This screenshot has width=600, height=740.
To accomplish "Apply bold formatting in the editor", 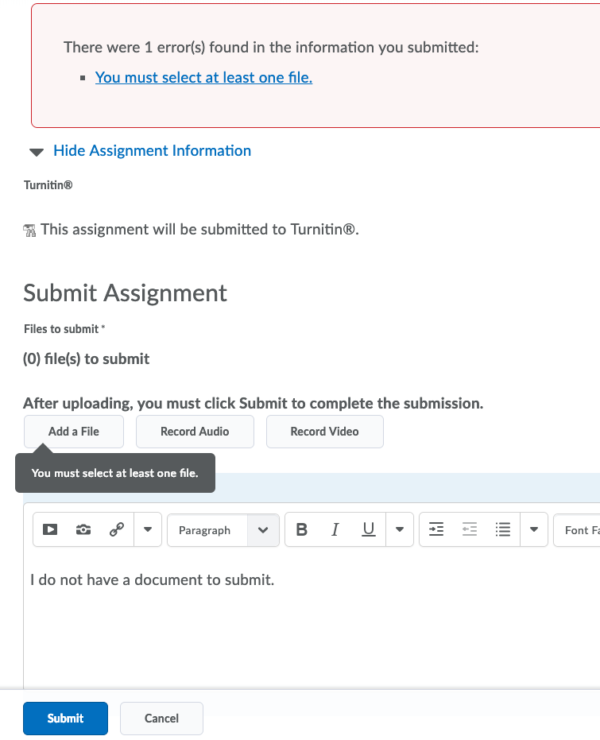I will pyautogui.click(x=302, y=530).
